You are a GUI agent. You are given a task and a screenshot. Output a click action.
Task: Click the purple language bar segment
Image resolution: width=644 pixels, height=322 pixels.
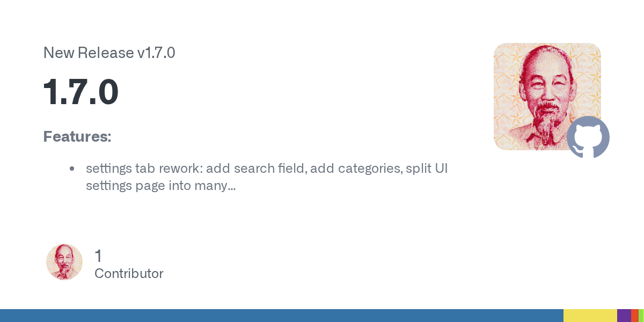[624, 316]
